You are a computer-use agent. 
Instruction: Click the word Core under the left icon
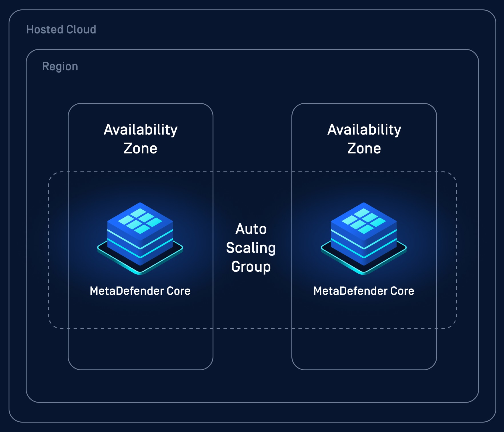pos(179,291)
